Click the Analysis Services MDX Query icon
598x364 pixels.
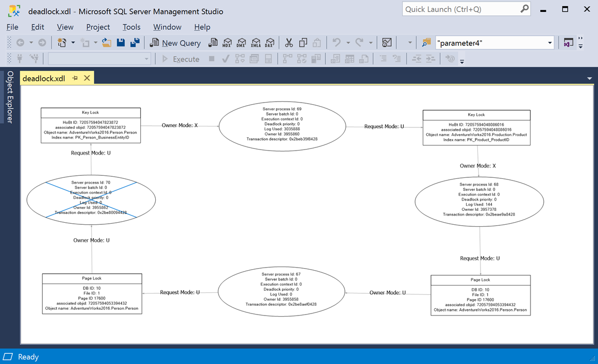point(227,43)
